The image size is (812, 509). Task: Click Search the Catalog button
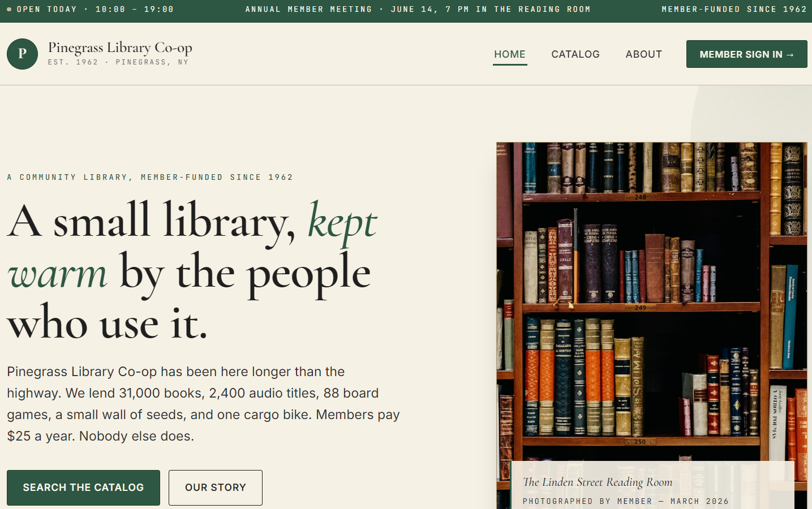[83, 488]
